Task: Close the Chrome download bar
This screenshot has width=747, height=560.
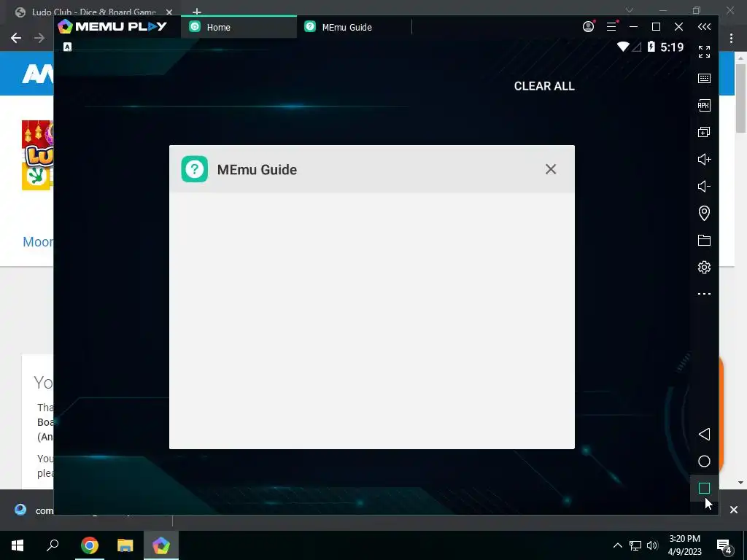Action: tap(734, 510)
